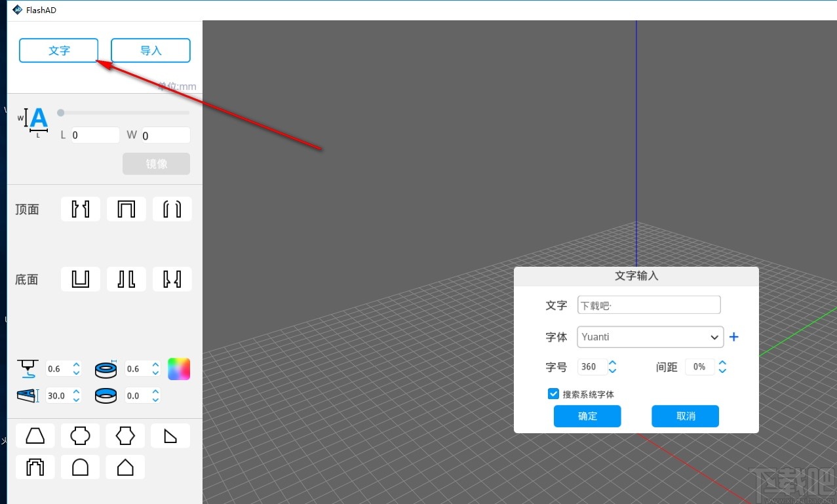This screenshot has width=837, height=504.
Task: Select the first 顶面 (top face) style icon
Action: (80, 208)
